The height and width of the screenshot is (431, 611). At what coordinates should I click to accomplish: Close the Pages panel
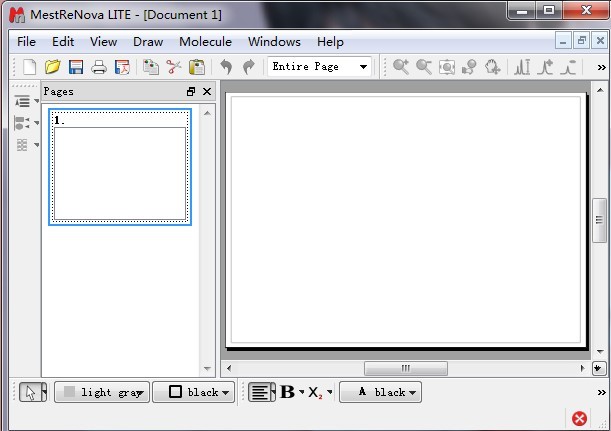[x=207, y=92]
